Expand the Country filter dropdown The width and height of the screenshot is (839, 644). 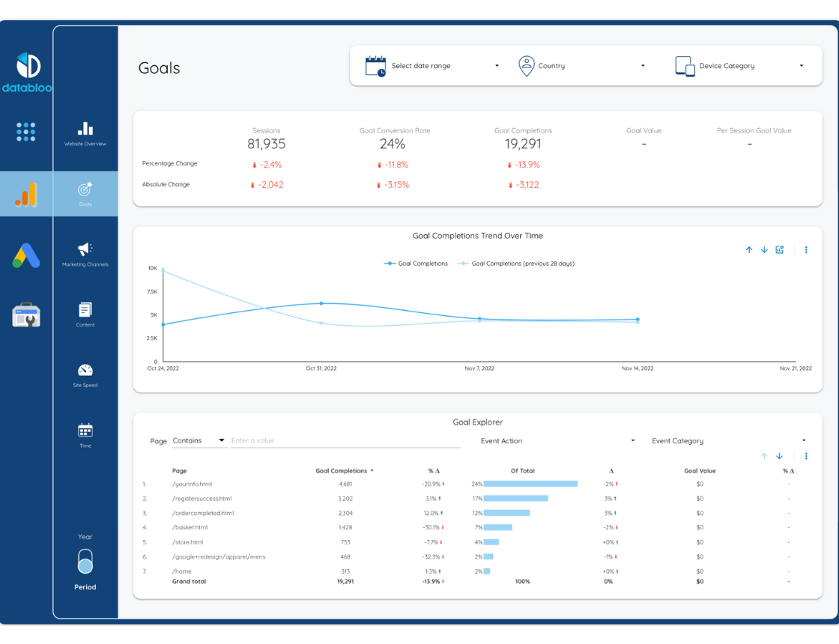coord(582,66)
